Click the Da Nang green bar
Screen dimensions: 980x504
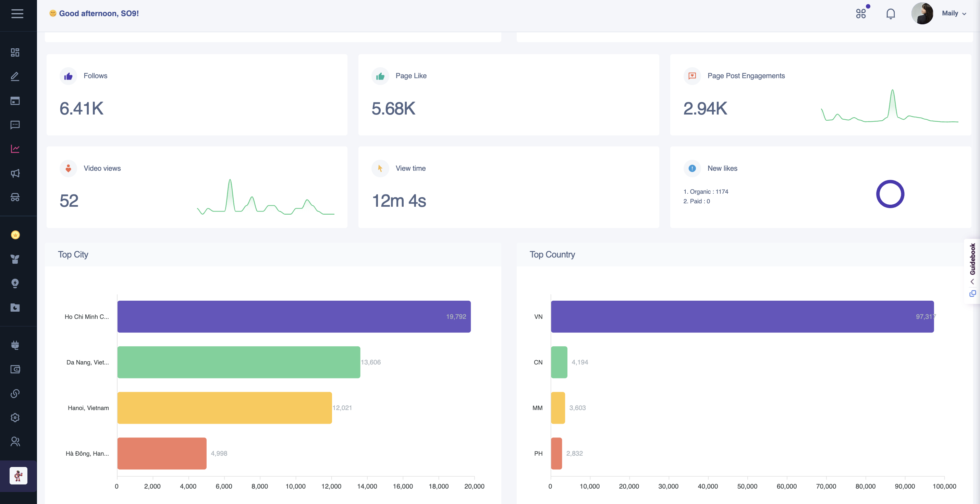tap(238, 362)
